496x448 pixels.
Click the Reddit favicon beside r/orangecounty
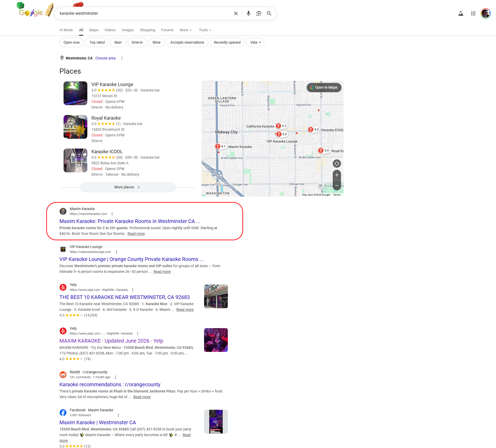(63, 375)
